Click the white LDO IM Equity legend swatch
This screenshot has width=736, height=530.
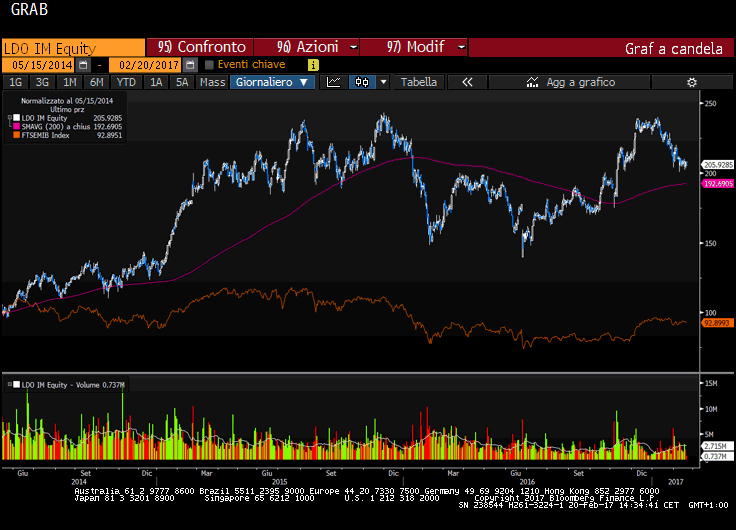pos(16,118)
